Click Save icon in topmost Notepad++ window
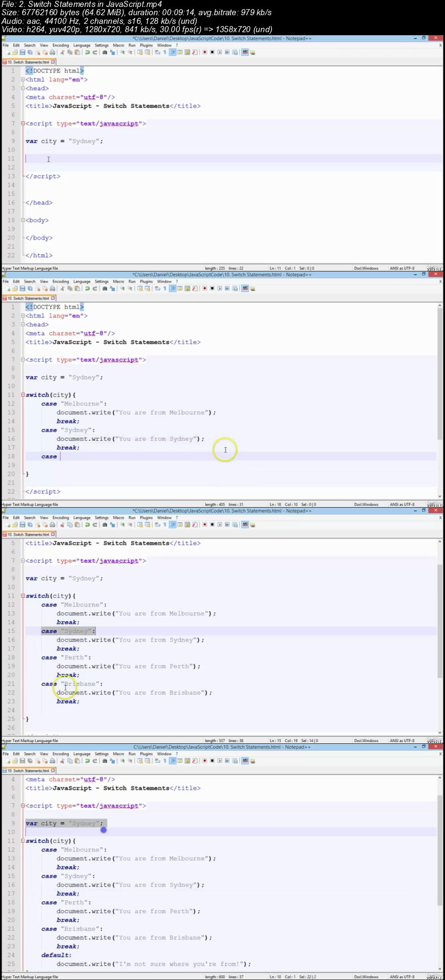 (x=22, y=52)
